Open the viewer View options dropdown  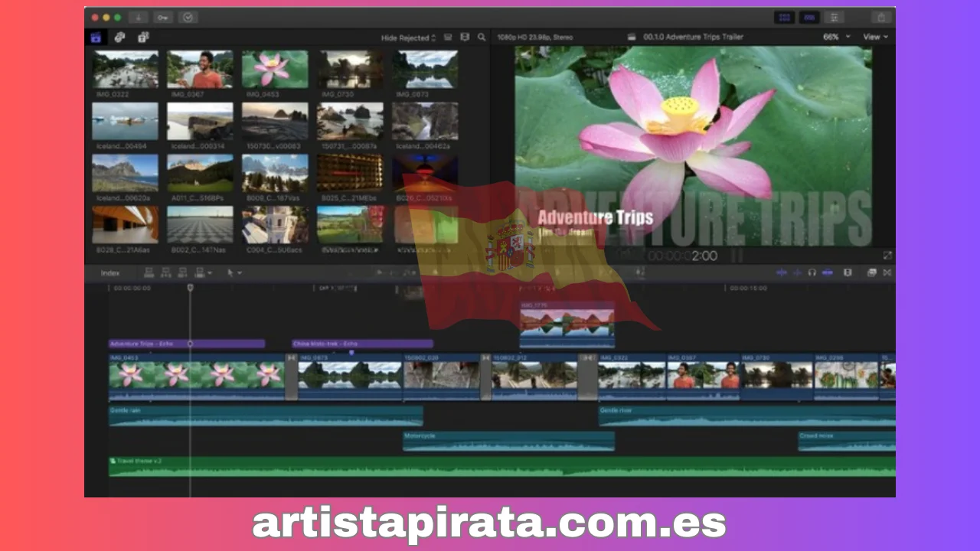click(x=876, y=37)
